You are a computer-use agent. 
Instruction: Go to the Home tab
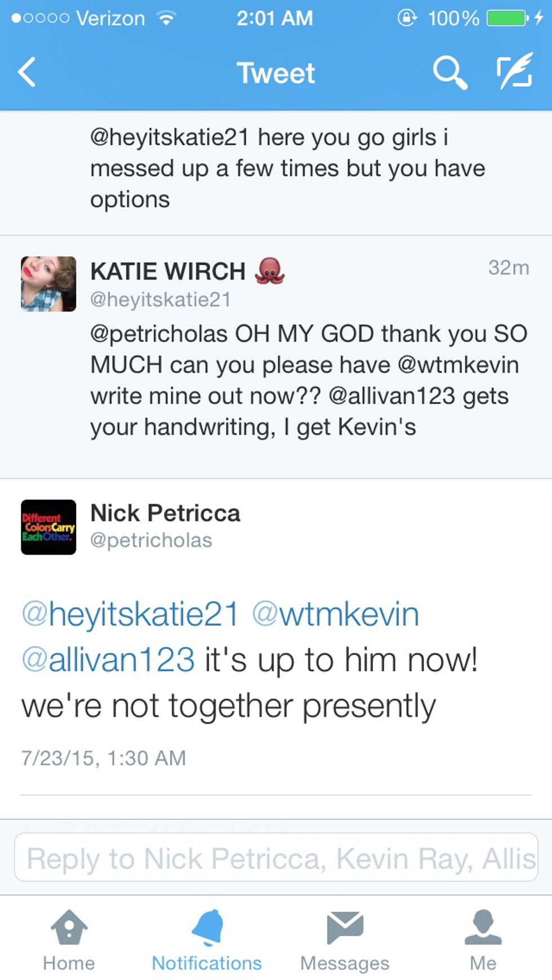pos(69,941)
